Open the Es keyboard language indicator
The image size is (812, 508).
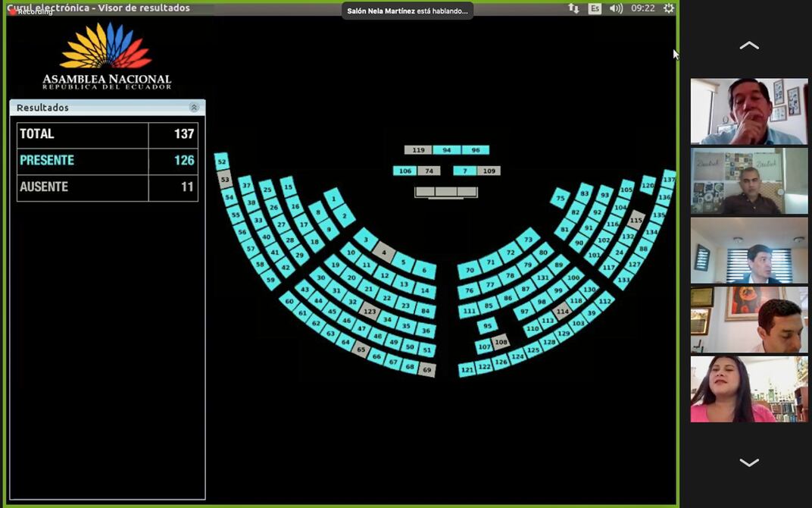click(x=595, y=8)
